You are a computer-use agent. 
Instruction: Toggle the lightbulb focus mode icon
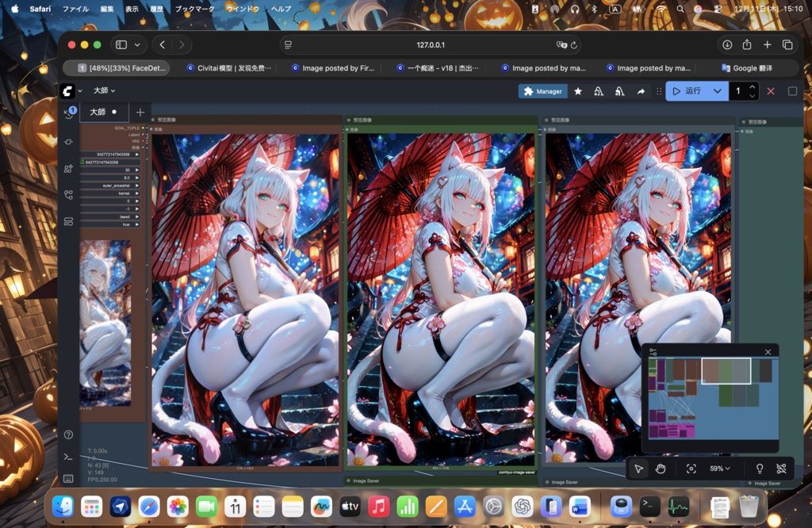pyautogui.click(x=759, y=469)
